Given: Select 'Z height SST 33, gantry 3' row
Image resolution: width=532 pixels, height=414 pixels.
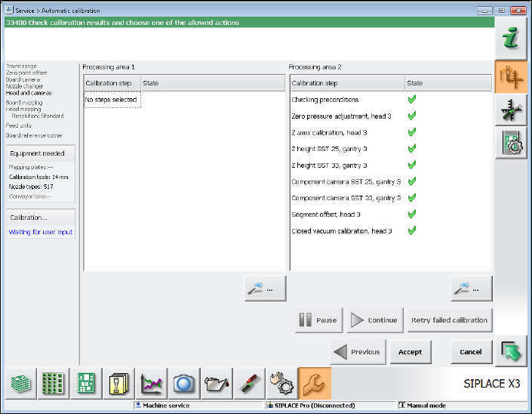Looking at the screenshot, I should tap(391, 165).
